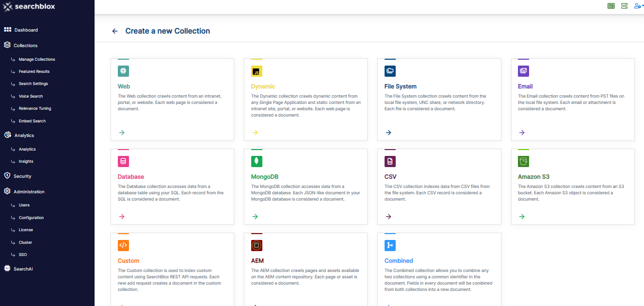644x306 pixels.
Task: Click the AEM collection title
Action: pos(258,261)
